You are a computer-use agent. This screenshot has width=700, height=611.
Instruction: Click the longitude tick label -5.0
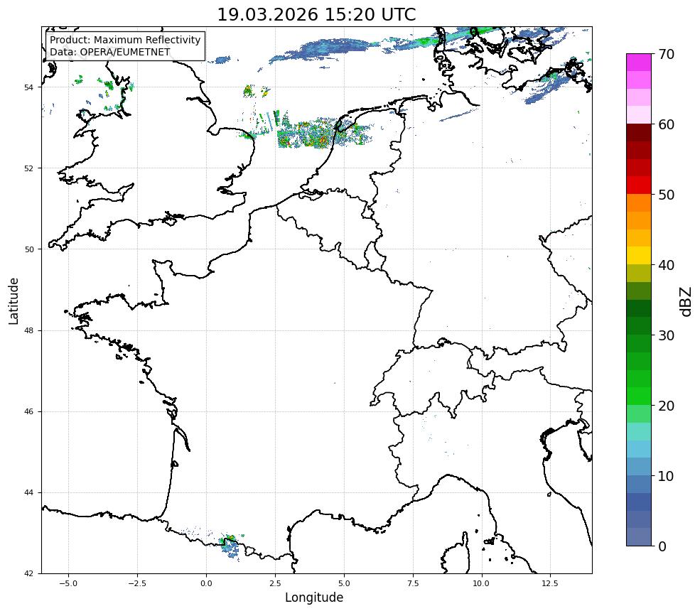tap(68, 583)
